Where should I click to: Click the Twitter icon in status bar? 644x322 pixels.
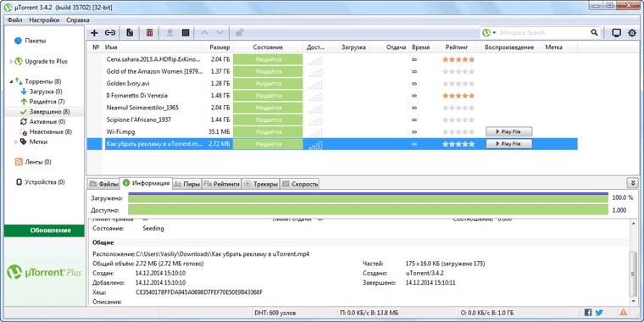click(599, 312)
